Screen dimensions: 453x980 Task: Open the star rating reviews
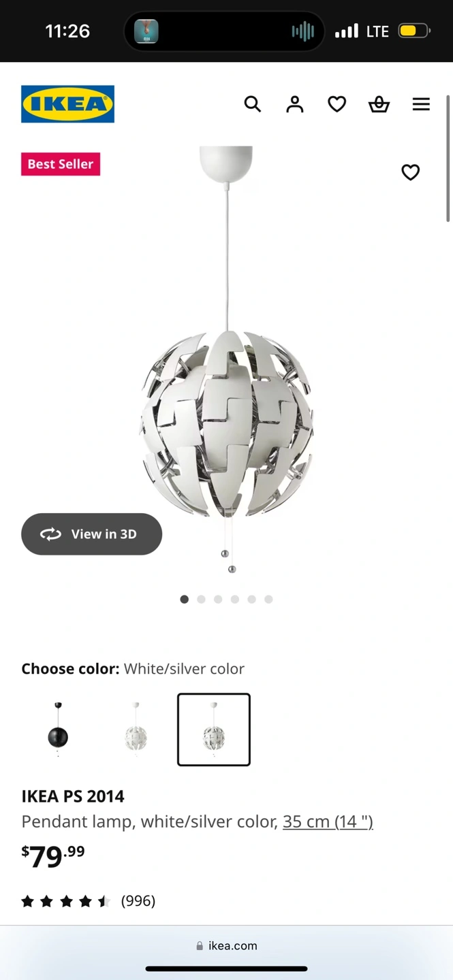66,902
